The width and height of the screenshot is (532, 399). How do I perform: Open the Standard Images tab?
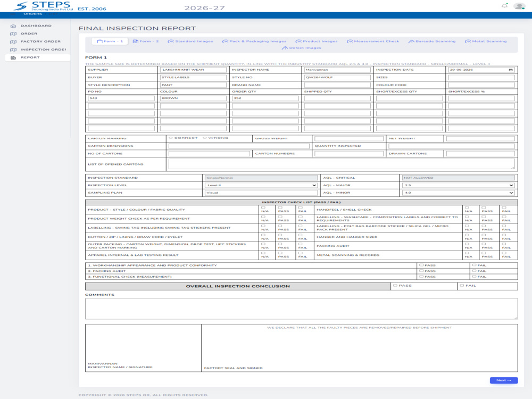coord(190,41)
